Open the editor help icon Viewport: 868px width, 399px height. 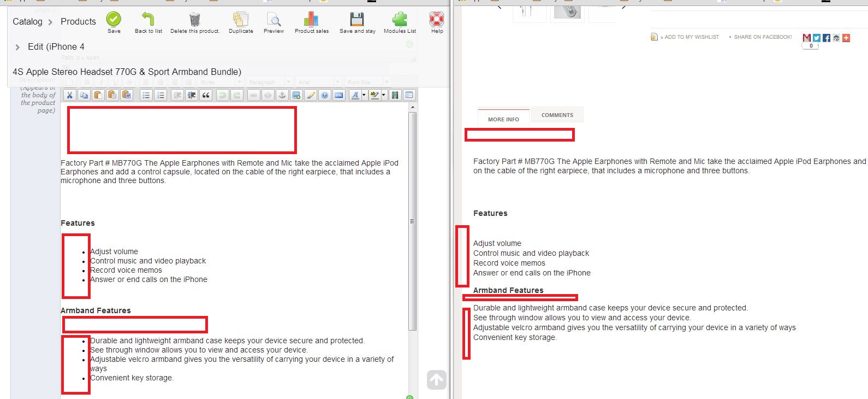pos(325,95)
